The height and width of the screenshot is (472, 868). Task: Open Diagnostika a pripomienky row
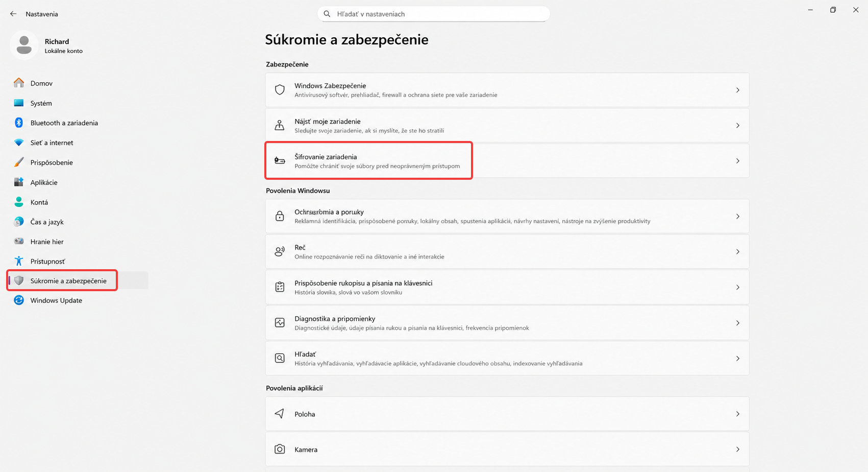[507, 322]
